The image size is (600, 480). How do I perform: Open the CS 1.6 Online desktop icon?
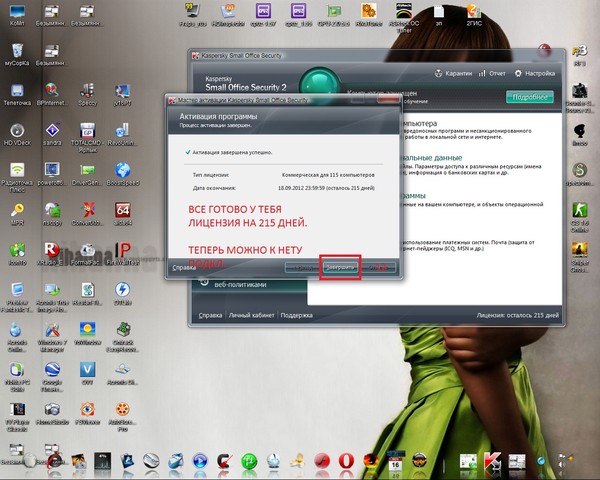[580, 217]
